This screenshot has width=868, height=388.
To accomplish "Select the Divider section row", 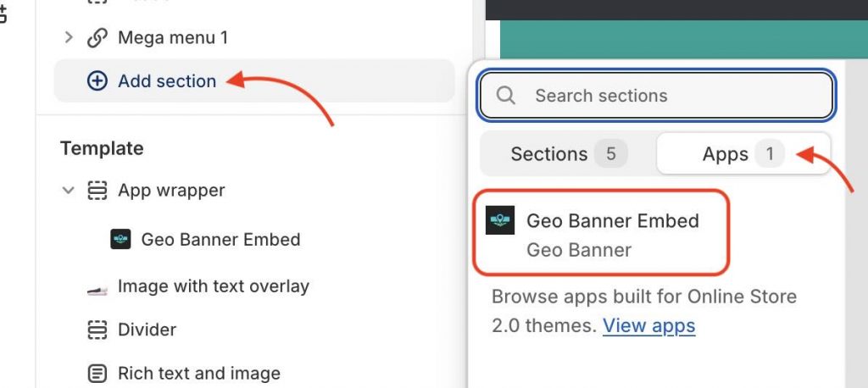I will tap(254, 330).
